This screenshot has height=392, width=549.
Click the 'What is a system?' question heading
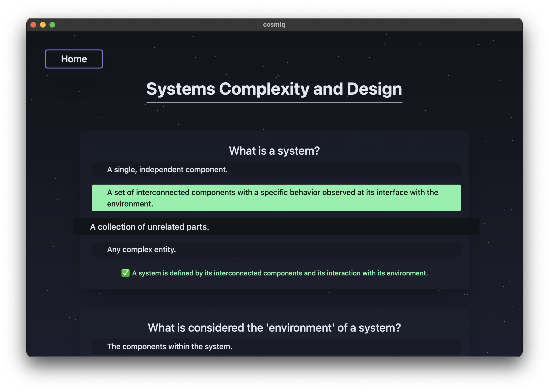tap(274, 151)
